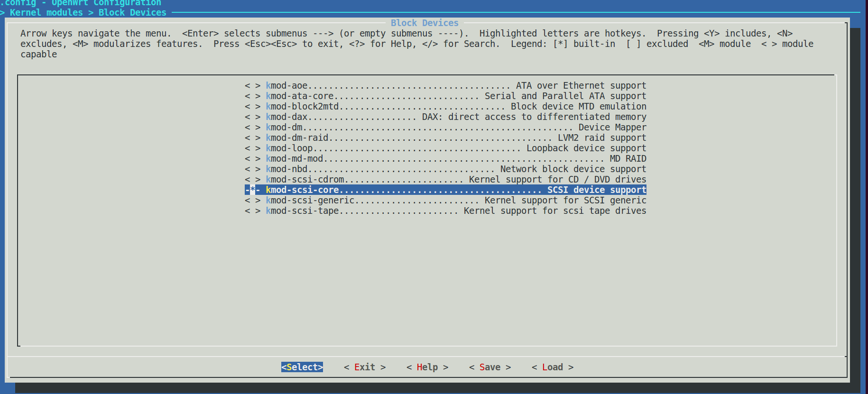Click the Load button

point(553,367)
